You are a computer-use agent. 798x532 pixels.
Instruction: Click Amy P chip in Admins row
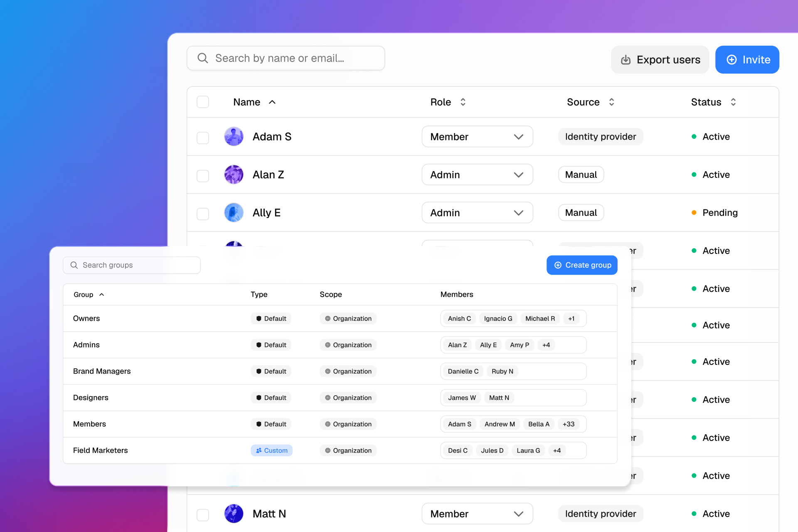pos(520,345)
